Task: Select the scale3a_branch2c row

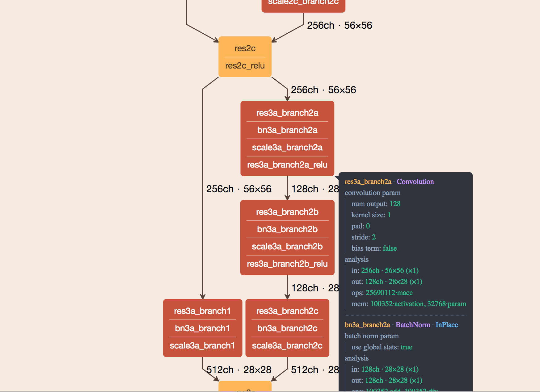Action: tap(287, 345)
